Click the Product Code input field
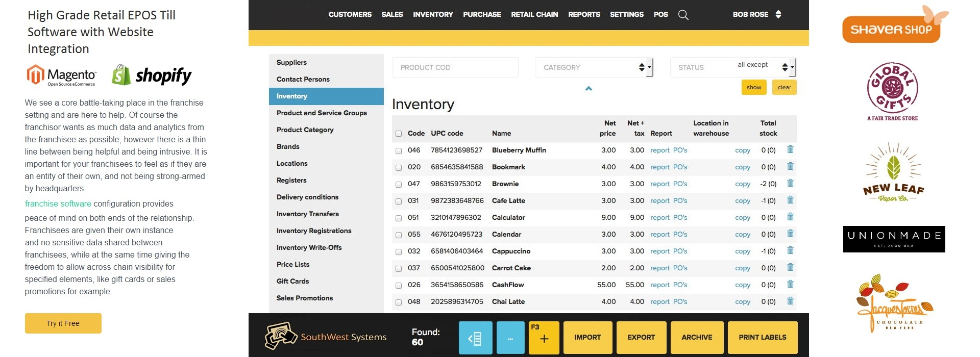 tap(455, 67)
